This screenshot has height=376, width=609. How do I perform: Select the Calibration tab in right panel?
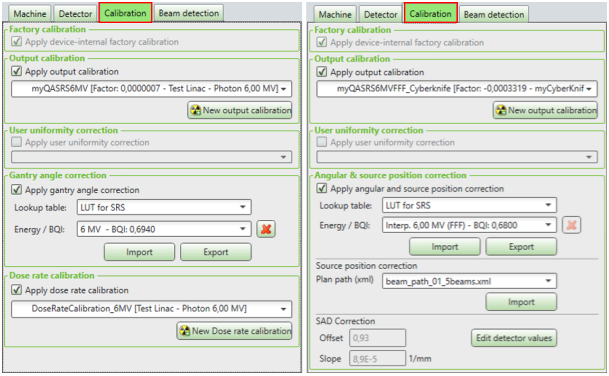[430, 14]
